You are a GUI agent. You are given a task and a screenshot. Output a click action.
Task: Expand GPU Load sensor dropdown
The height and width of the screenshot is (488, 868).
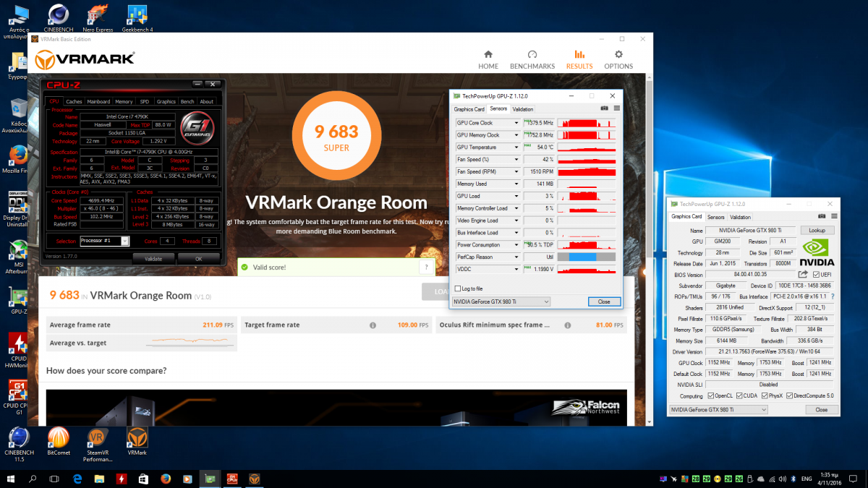click(516, 196)
